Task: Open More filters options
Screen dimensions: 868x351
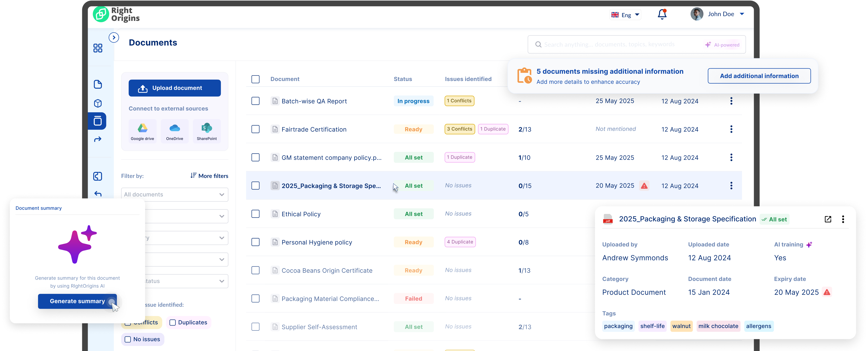Action: coord(209,176)
